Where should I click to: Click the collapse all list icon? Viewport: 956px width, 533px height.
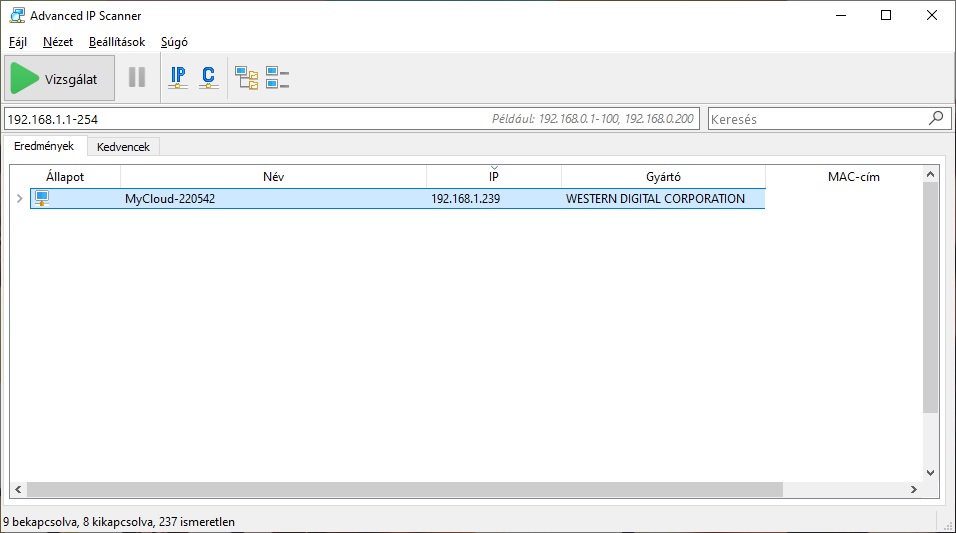coord(277,78)
